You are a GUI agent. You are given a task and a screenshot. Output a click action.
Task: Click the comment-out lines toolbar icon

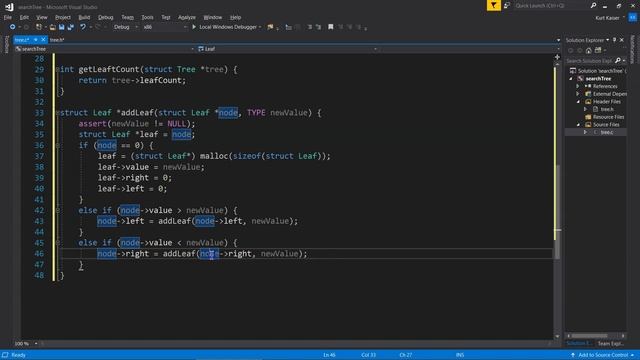tap(310, 27)
